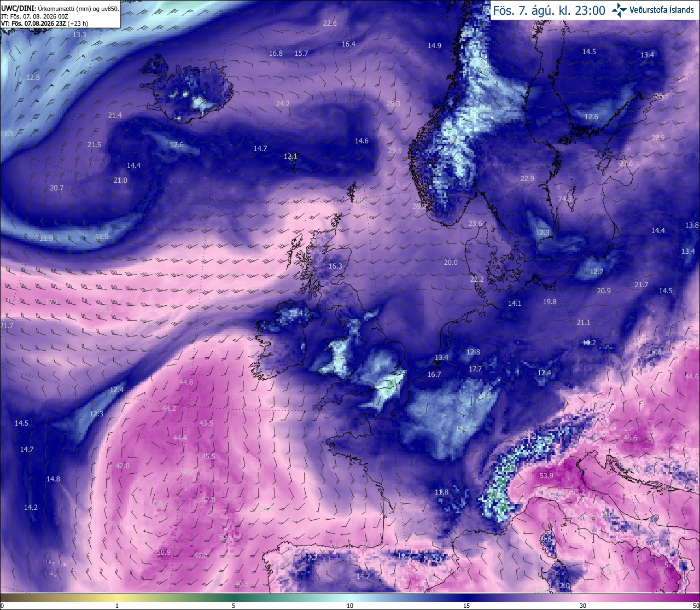The height and width of the screenshot is (610, 700).
Task: Click the 16.3 value over Scotland
Action: click(x=335, y=266)
